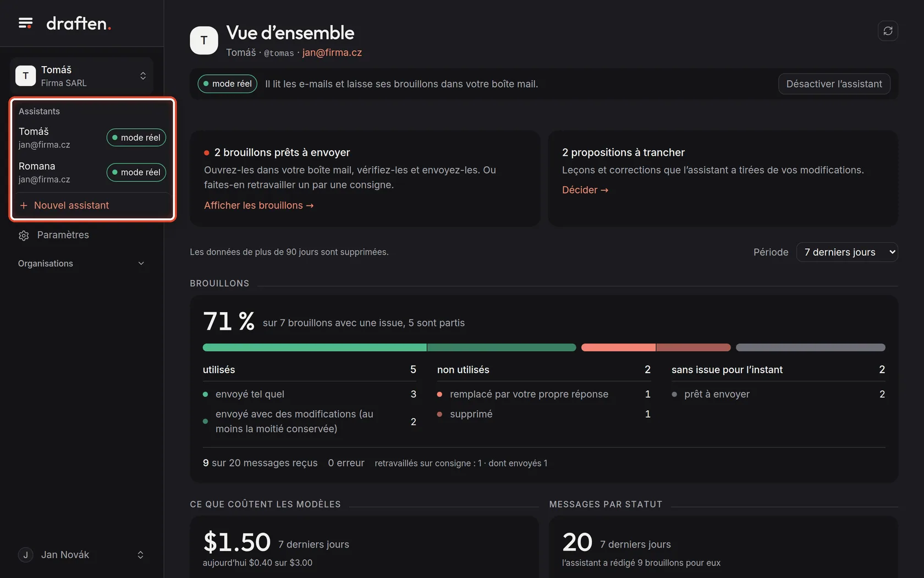Click Romana's mode réel badge
This screenshot has width=924, height=578.
(136, 172)
